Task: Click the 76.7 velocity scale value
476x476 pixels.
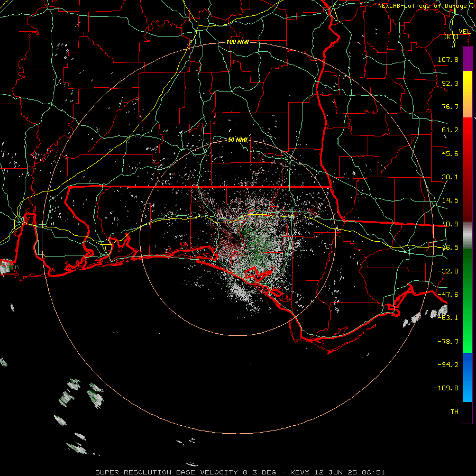Action: click(450, 106)
